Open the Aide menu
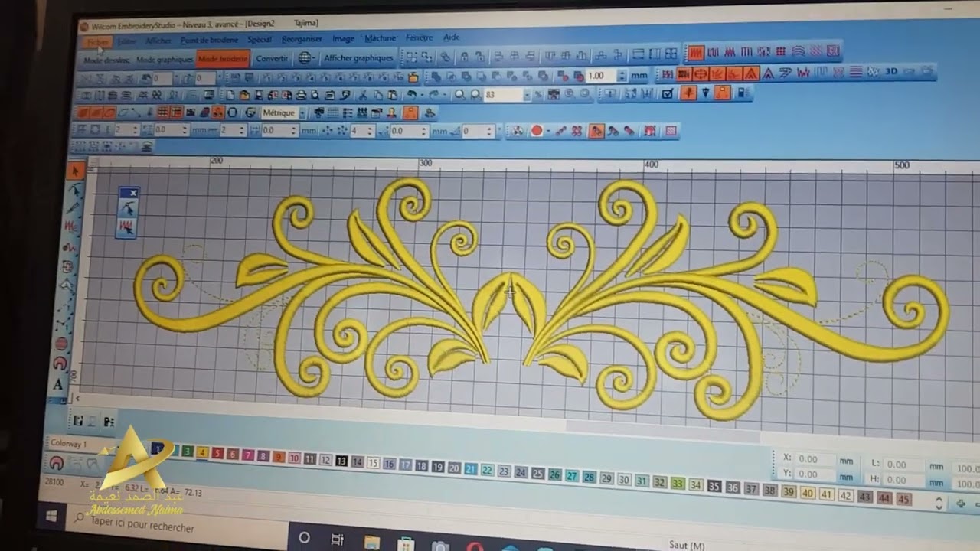980x551 pixels. tap(452, 37)
